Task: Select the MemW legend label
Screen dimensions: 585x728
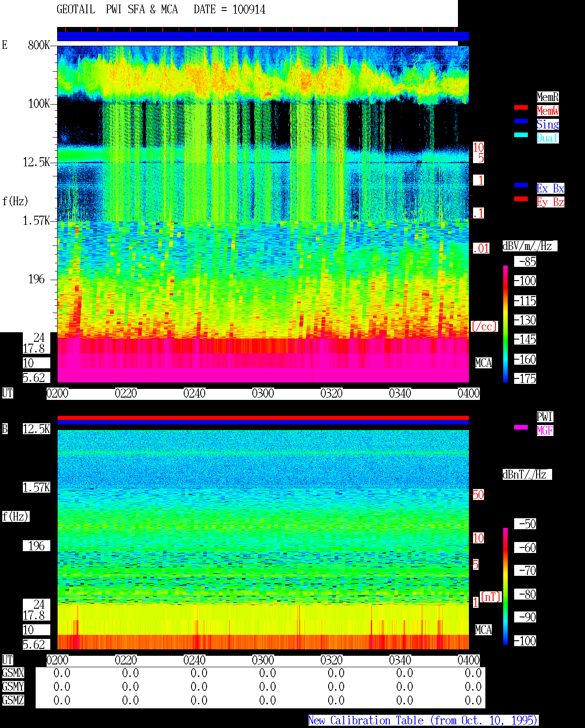Action: 548,111
